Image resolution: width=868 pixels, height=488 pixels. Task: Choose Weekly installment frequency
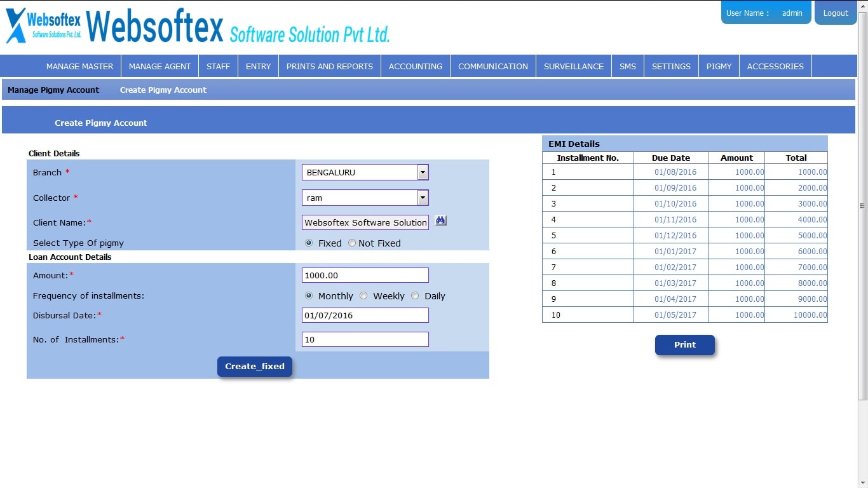(363, 295)
